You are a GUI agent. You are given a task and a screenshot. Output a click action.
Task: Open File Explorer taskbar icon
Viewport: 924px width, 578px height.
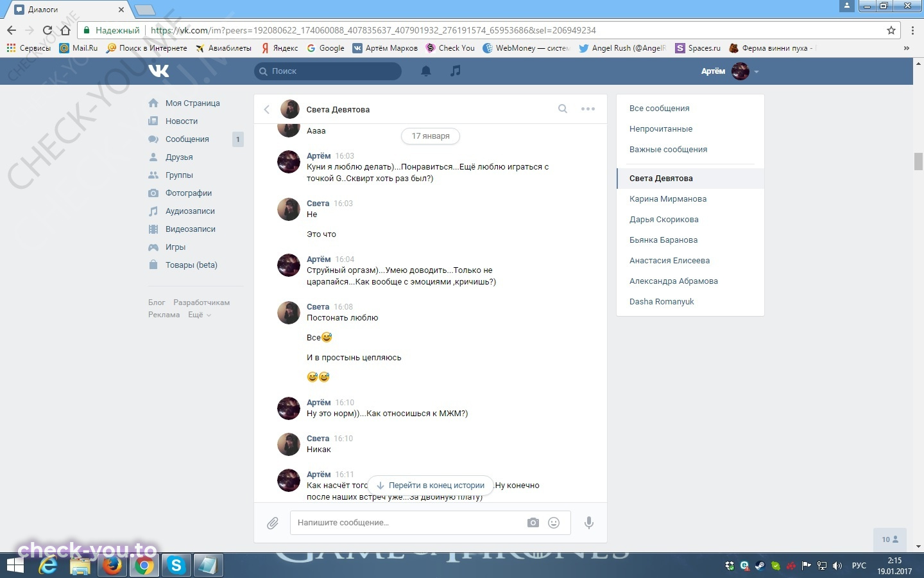[80, 565]
